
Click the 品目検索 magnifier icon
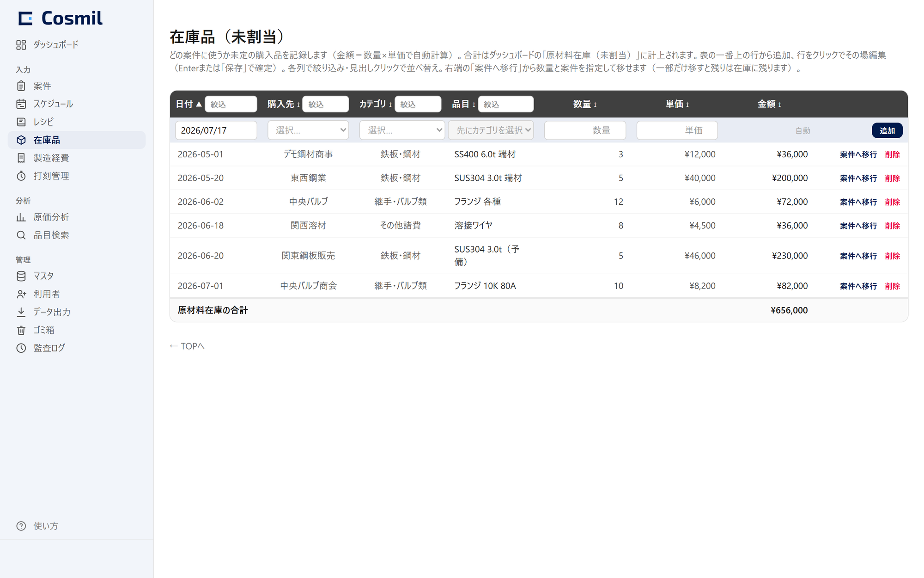coord(21,235)
